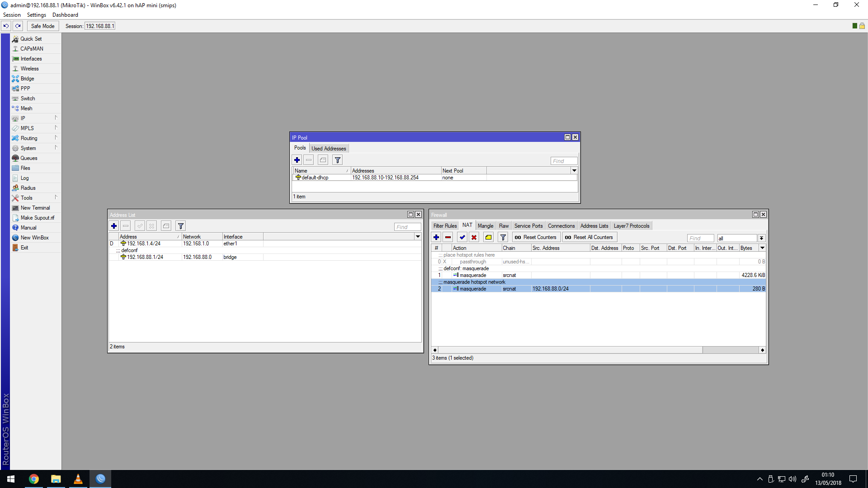
Task: Open the Used Addresses tab in IP Pool
Action: pyautogui.click(x=329, y=148)
